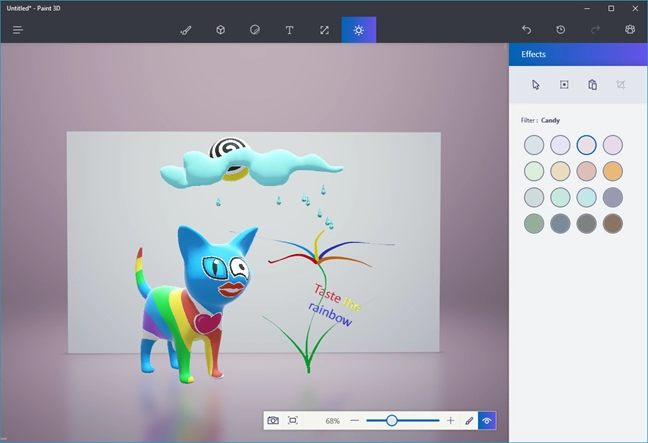Select the Text tool
Viewport: 648px width, 443px height.
tap(289, 30)
